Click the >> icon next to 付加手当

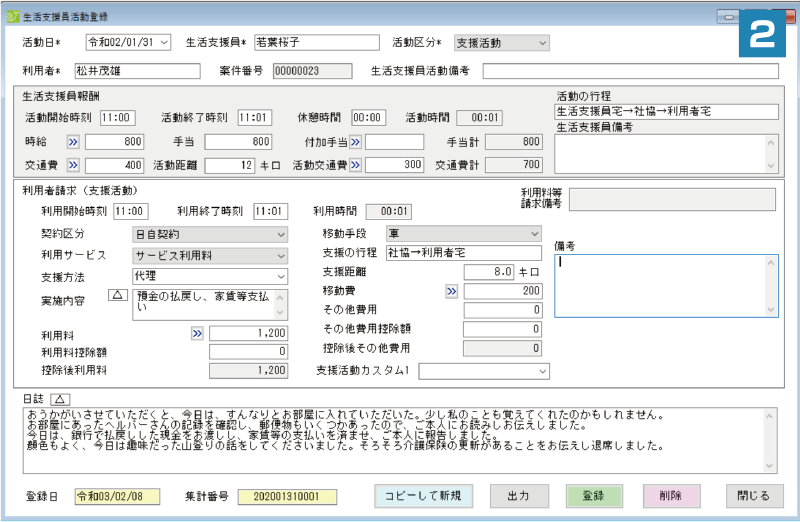[x=355, y=142]
